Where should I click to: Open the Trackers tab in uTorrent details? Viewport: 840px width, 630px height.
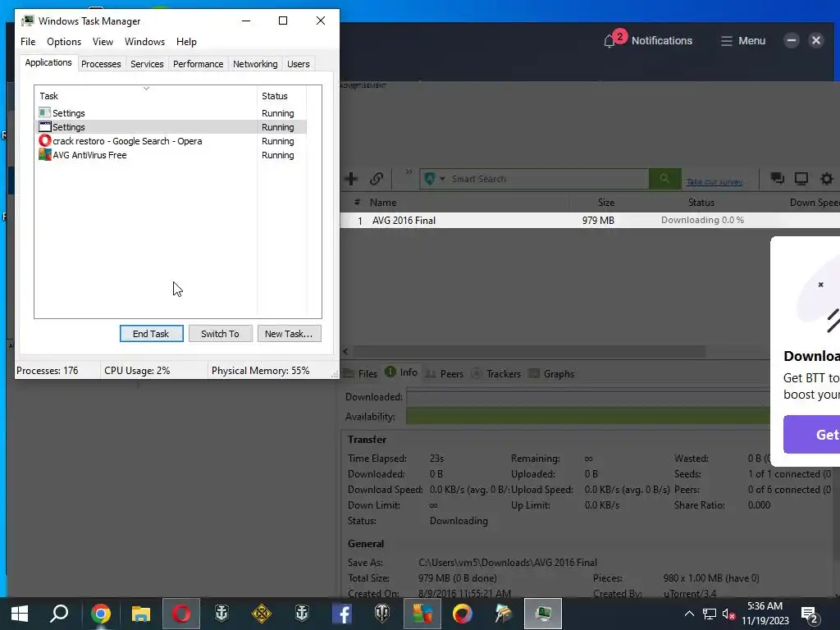pyautogui.click(x=496, y=373)
